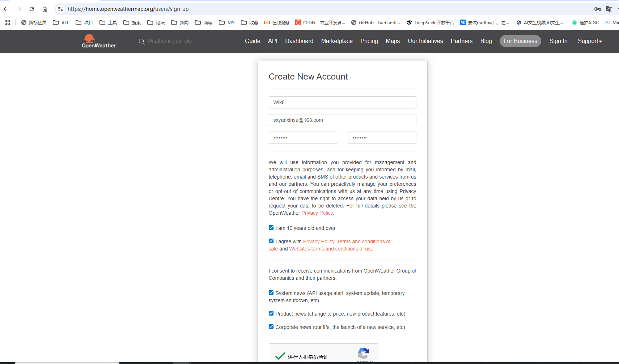The height and width of the screenshot is (364, 619).
Task: Open Marketplace in the navbar
Action: tap(337, 41)
